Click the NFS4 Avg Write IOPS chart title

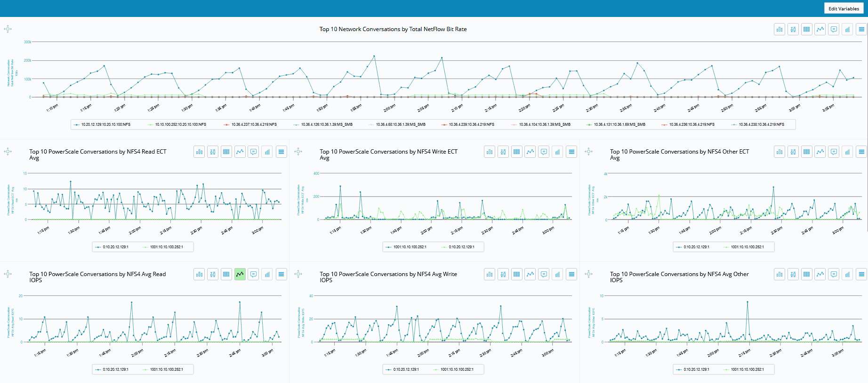tap(388, 277)
